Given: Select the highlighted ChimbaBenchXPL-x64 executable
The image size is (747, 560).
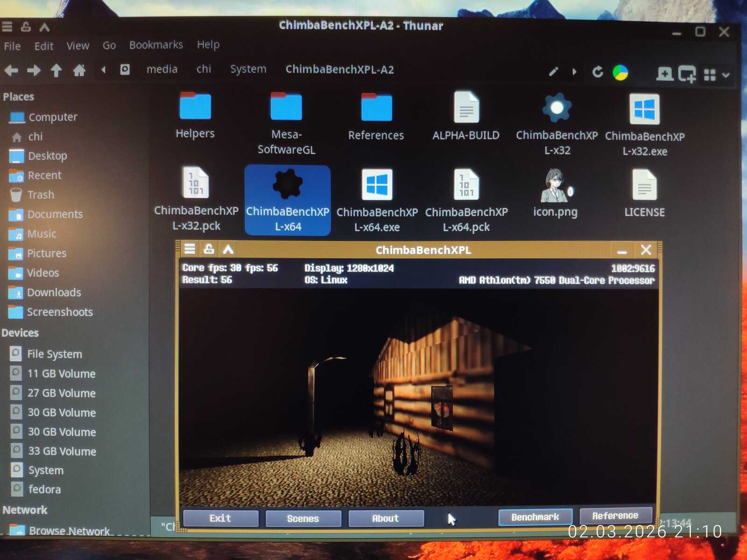Looking at the screenshot, I should 288,200.
